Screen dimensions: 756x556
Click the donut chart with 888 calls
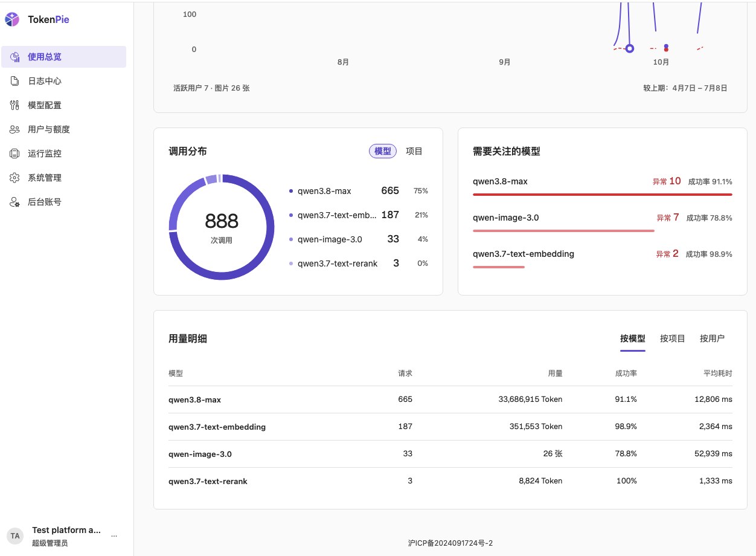pyautogui.click(x=222, y=227)
